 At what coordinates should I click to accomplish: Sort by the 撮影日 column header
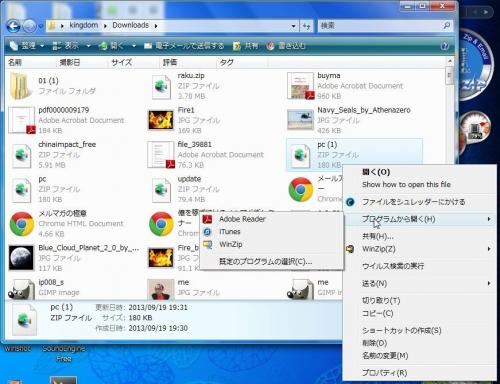[x=82, y=62]
